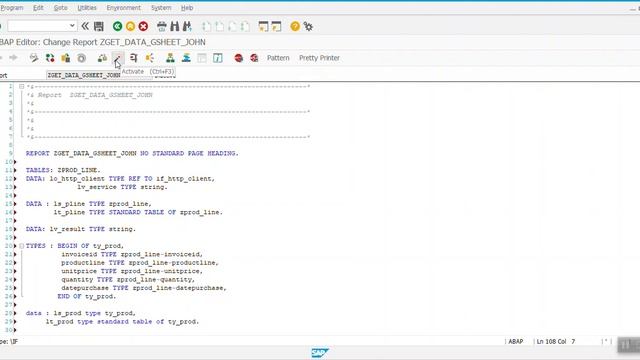640x360 pixels.
Task: Click the Previous Page icon
Action: coord(220,27)
